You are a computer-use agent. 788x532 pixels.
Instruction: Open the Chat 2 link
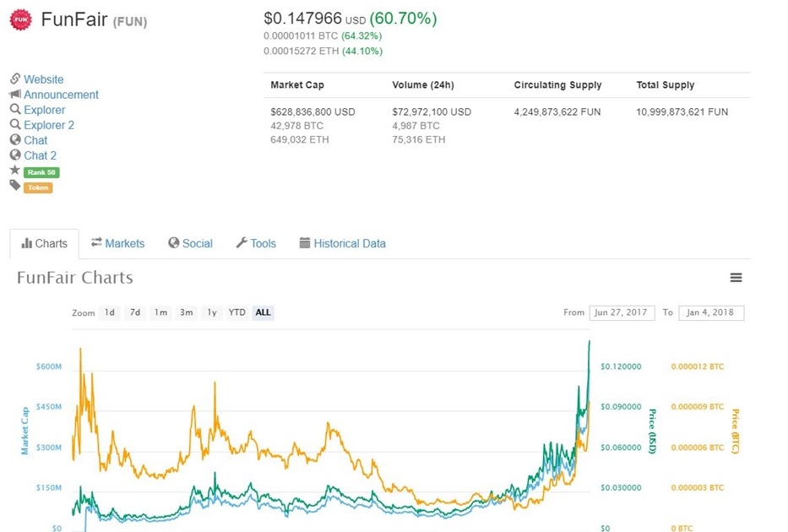(x=41, y=155)
